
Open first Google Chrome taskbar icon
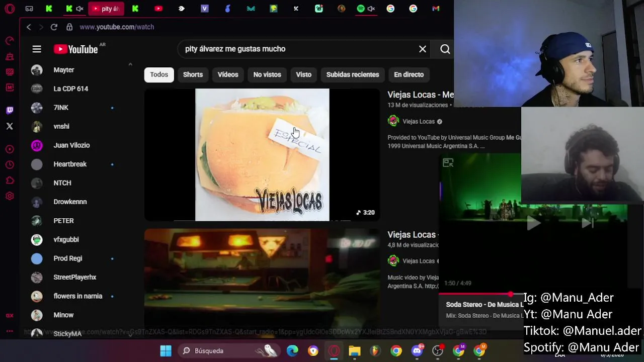point(396,351)
